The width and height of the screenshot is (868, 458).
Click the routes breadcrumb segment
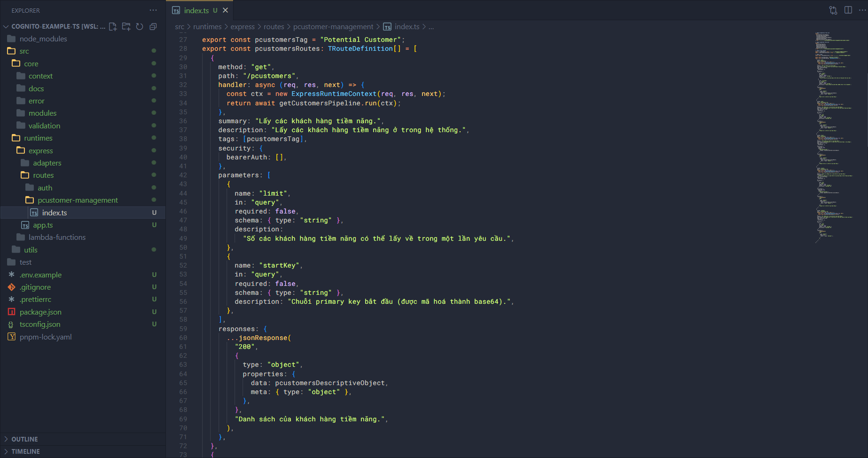[274, 27]
